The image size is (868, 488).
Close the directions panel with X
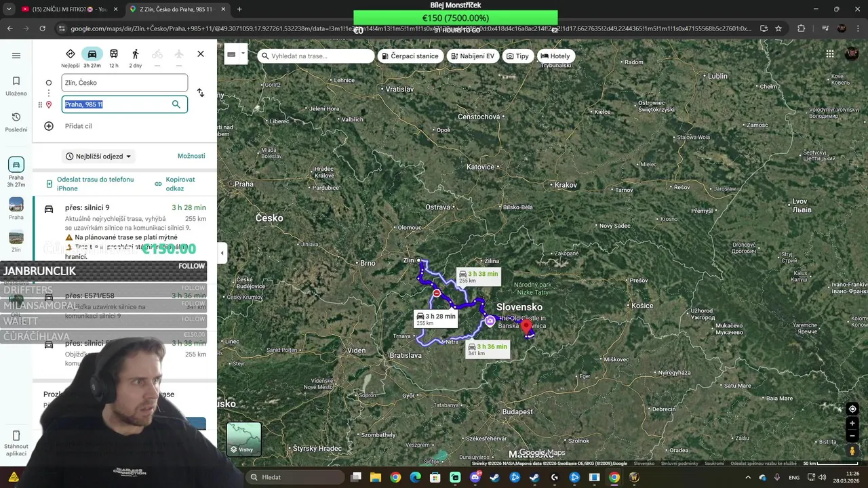pos(201,54)
